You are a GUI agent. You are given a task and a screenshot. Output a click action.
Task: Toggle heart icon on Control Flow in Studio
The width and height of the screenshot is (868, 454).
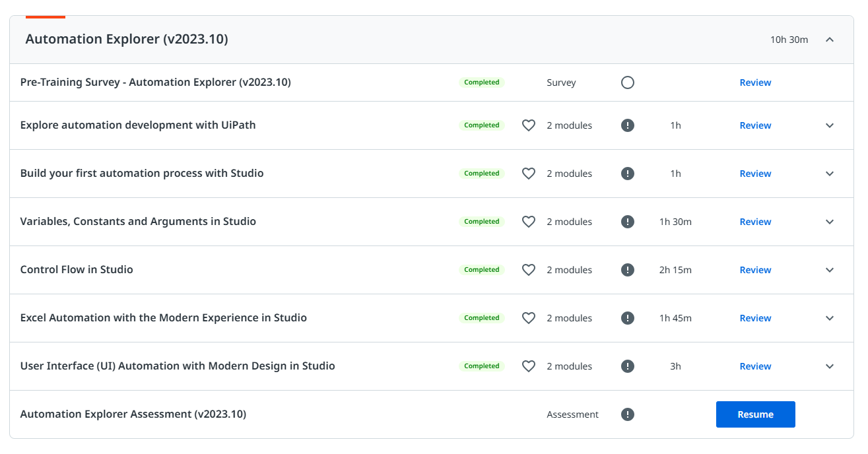tap(529, 270)
